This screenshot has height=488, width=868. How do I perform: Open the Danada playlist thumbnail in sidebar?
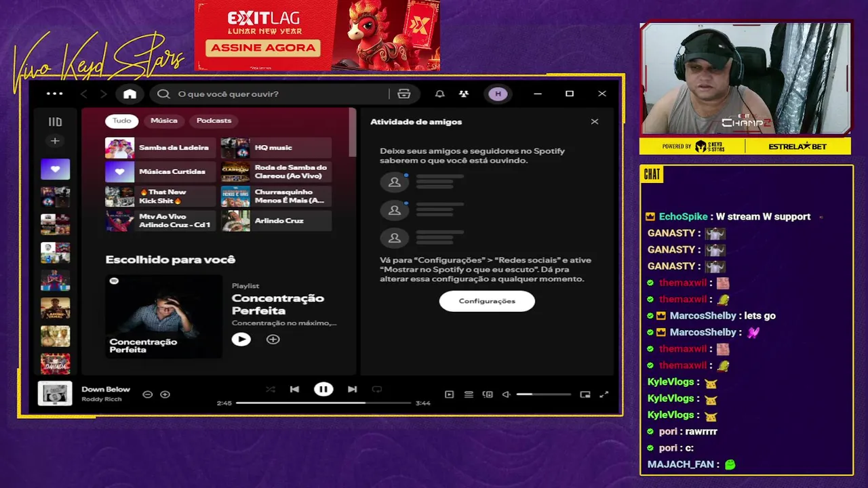[55, 363]
